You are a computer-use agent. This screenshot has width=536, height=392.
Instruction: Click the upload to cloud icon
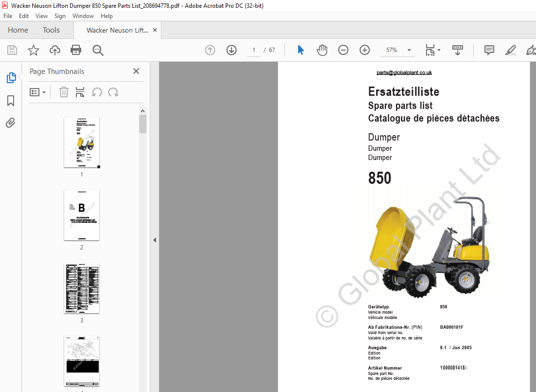(54, 50)
